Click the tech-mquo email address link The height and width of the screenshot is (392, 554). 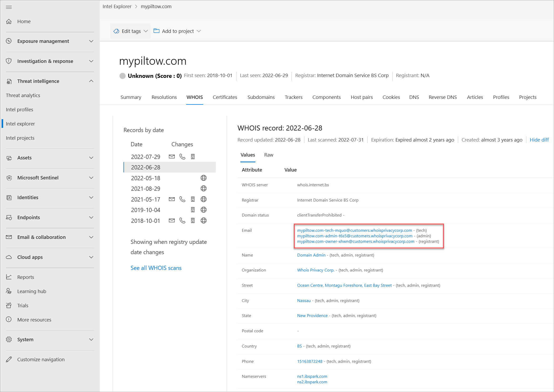pyautogui.click(x=354, y=230)
